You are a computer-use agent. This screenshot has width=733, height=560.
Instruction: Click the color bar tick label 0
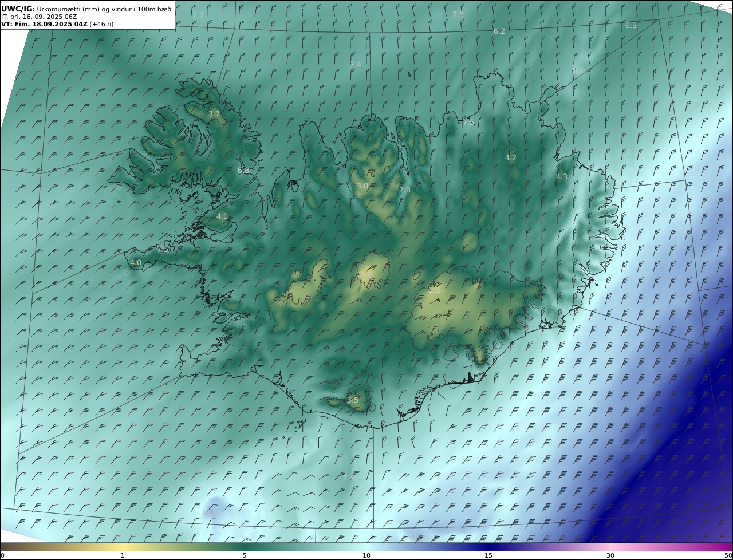pyautogui.click(x=2, y=555)
